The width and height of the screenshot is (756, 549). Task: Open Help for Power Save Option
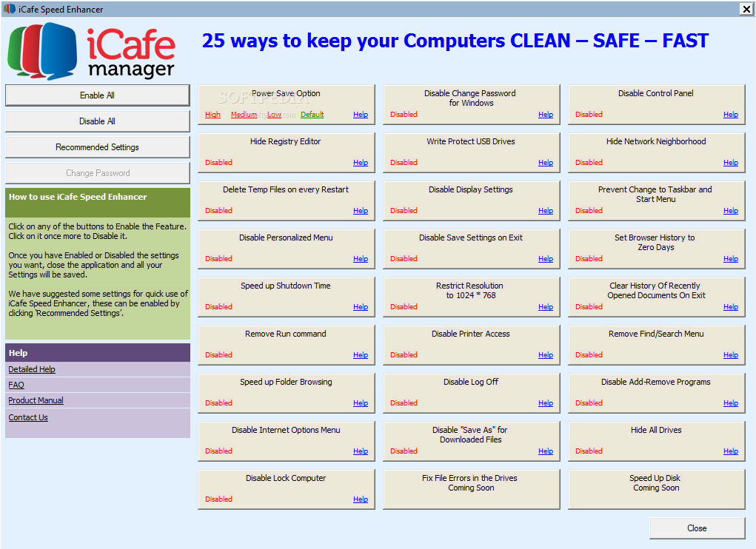[361, 115]
